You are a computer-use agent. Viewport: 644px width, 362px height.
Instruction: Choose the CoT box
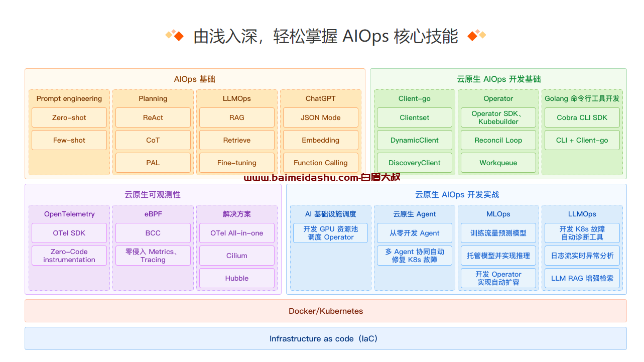click(153, 140)
